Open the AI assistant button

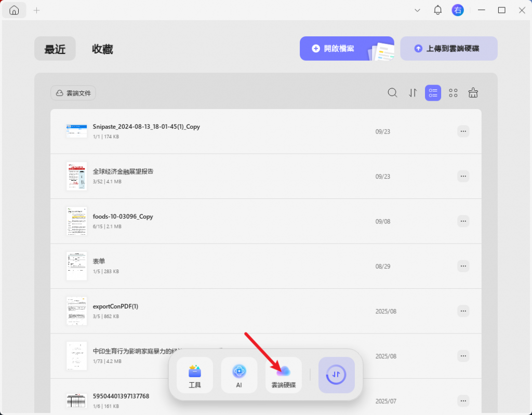click(239, 376)
